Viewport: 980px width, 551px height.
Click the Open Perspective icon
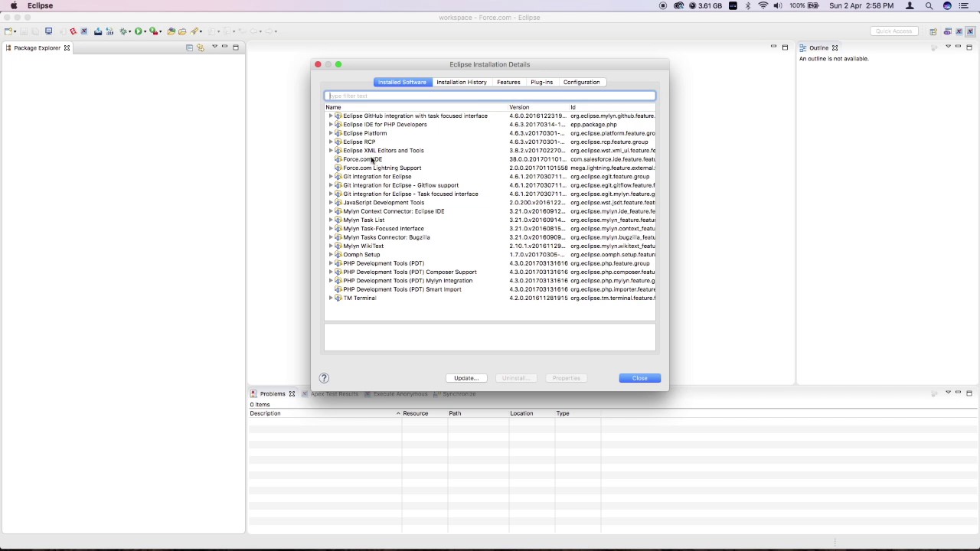933,31
